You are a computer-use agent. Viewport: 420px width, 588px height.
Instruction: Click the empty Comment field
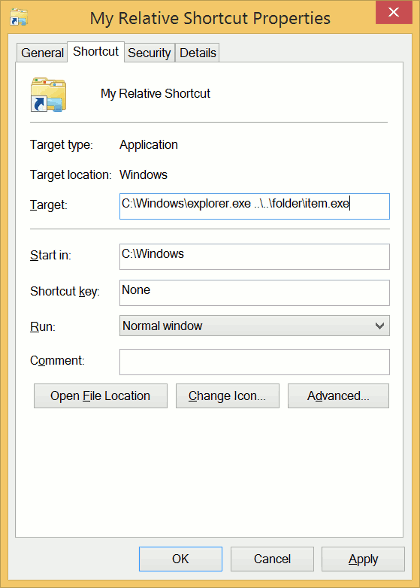tap(254, 362)
